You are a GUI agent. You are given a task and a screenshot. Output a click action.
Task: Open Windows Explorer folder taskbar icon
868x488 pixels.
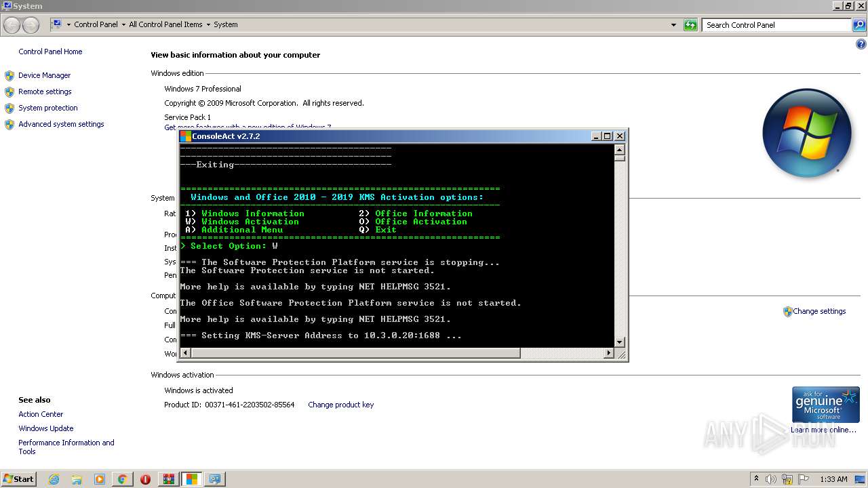(77, 479)
